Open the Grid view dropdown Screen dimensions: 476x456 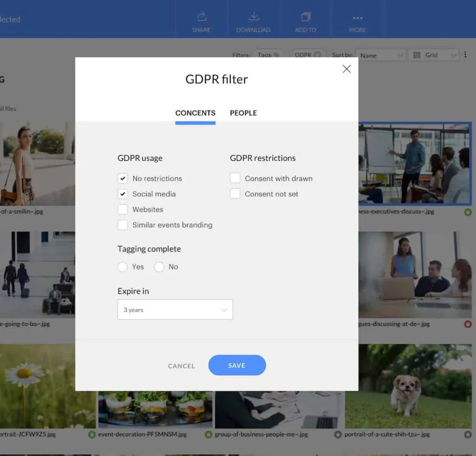point(434,55)
